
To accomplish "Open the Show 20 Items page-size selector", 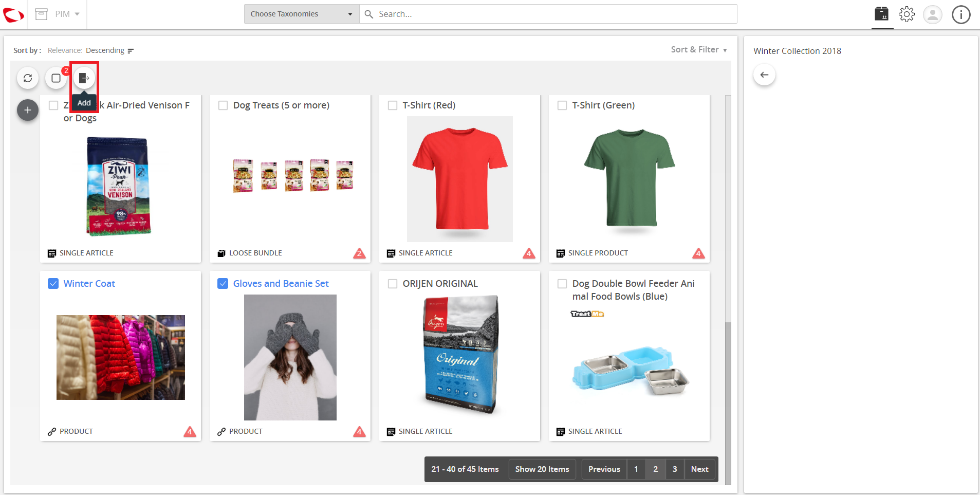I will (542, 469).
